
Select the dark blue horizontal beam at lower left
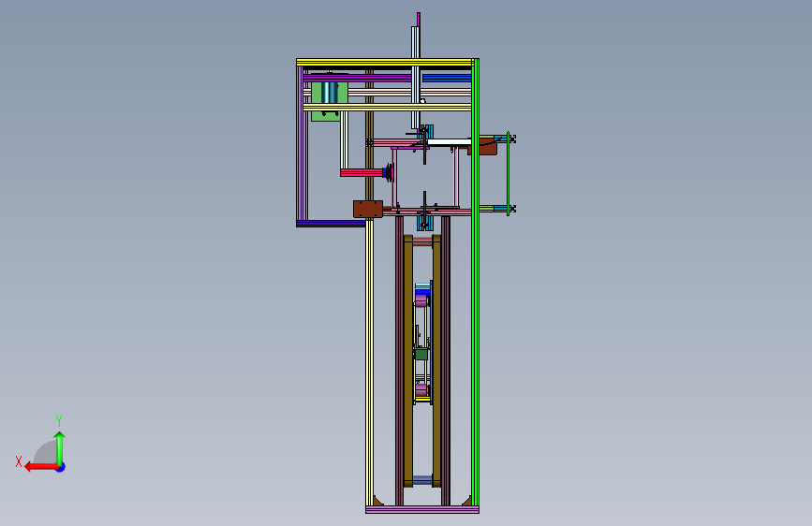pos(331,225)
